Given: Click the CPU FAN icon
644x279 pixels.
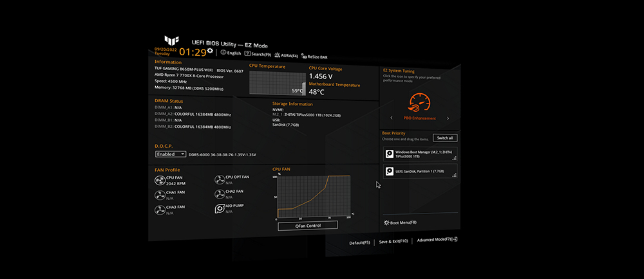Looking at the screenshot, I should 159,180.
